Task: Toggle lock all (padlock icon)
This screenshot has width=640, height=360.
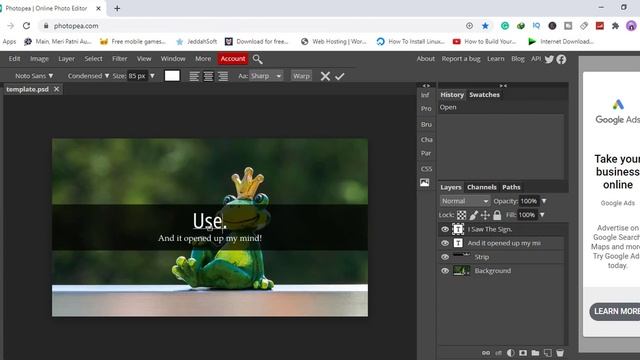Action: (x=497, y=215)
